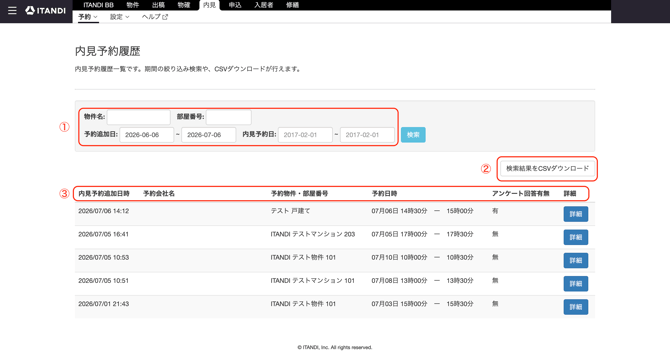Screen dimensions: 670x363
Task: Switch to the ITANDI BB tab
Action: 98,5
